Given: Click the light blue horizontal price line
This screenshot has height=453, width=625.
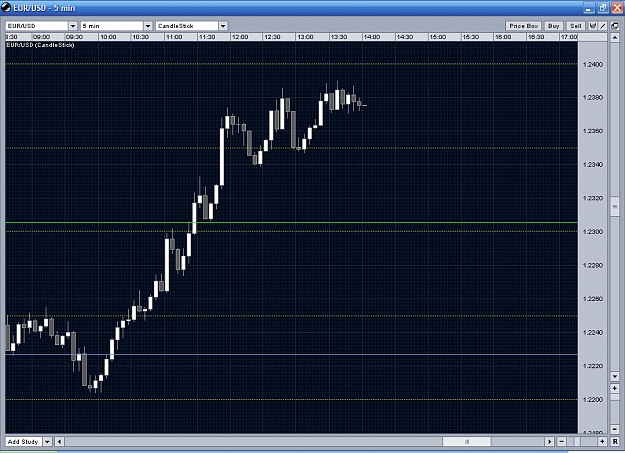Looking at the screenshot, I should point(291,354).
